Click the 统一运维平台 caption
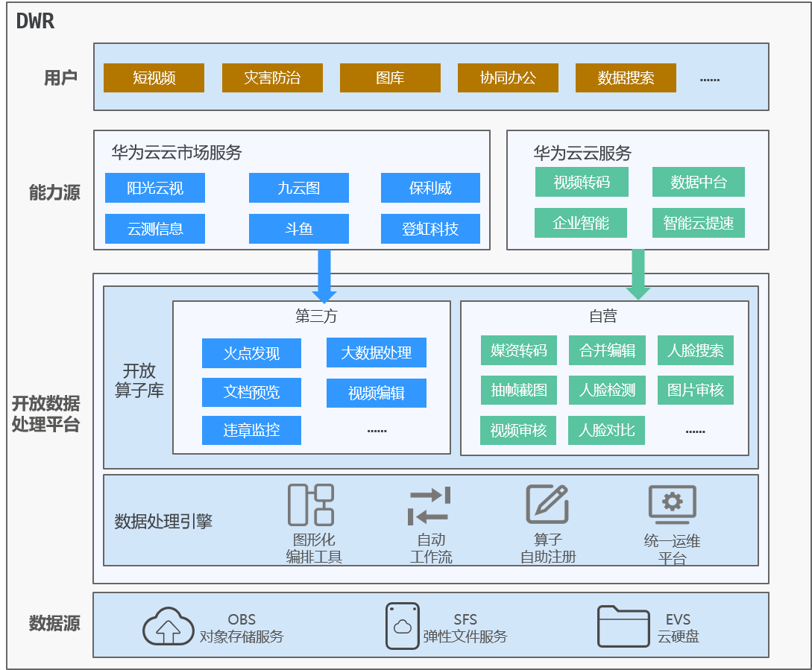Image resolution: width=812 pixels, height=670 pixels. pyautogui.click(x=672, y=549)
